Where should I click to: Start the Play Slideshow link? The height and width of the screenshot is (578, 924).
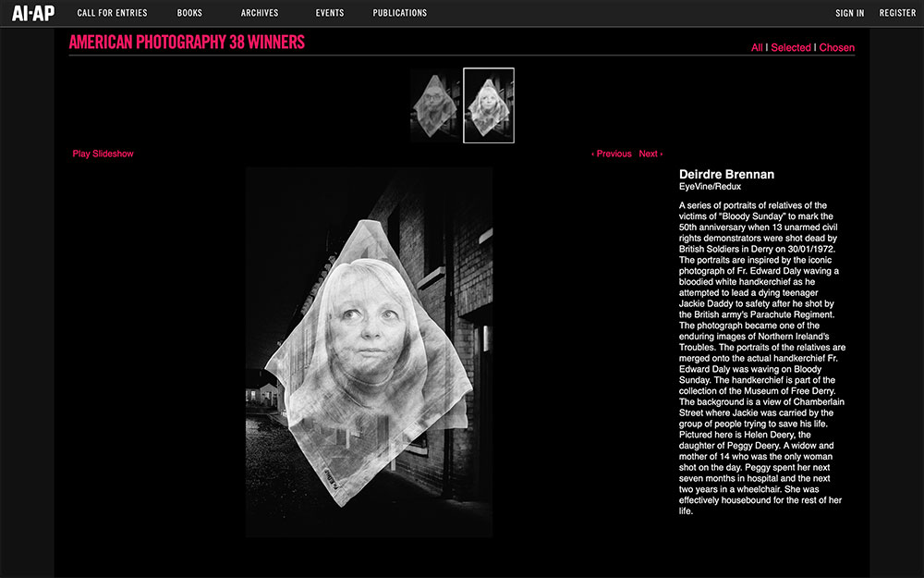(x=103, y=154)
